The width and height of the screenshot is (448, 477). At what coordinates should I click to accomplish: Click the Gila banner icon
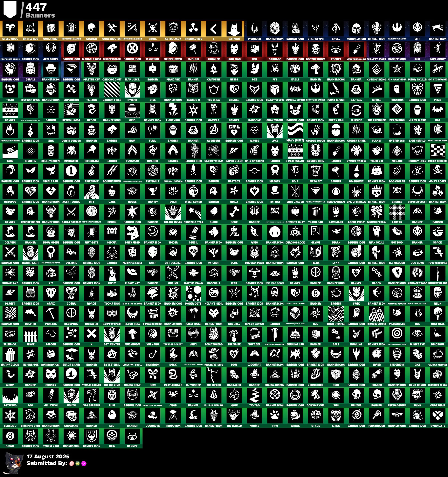coord(112,436)
